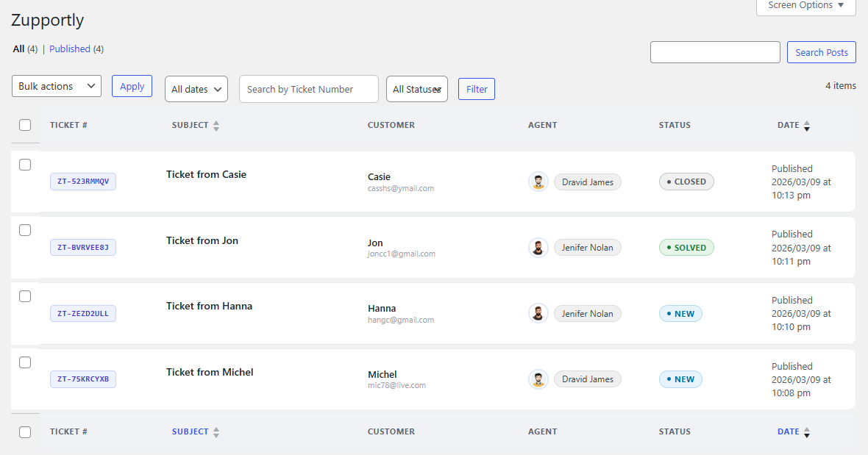868x455 pixels.
Task: Open the Screen Options panel
Action: pos(805,5)
